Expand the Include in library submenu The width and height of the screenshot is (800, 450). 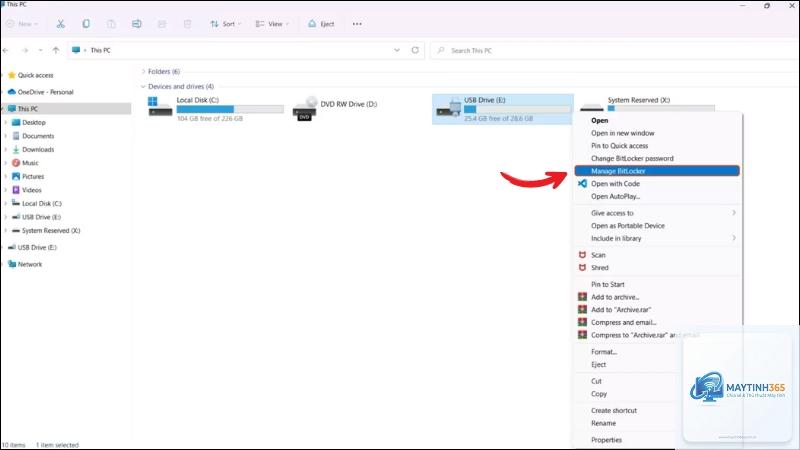[657, 238]
